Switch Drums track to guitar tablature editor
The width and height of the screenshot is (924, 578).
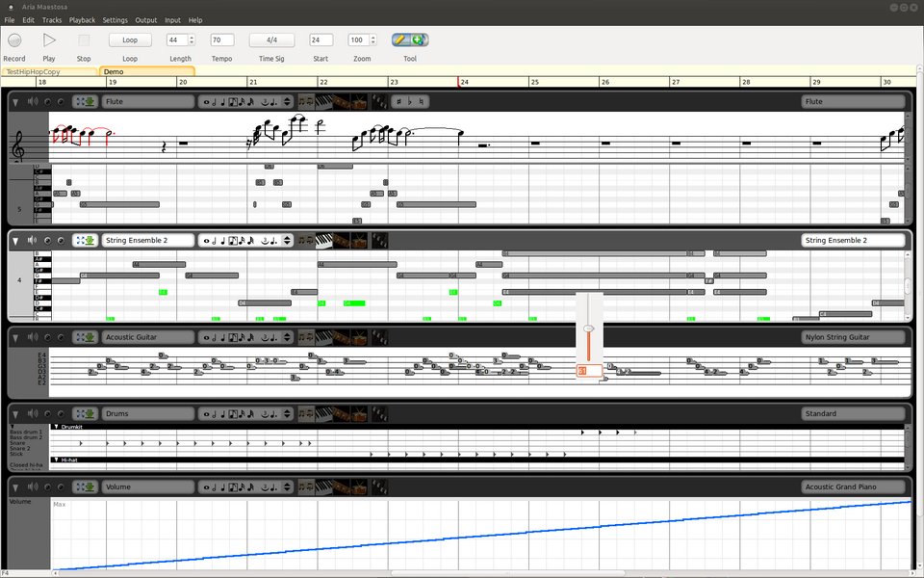pyautogui.click(x=341, y=414)
